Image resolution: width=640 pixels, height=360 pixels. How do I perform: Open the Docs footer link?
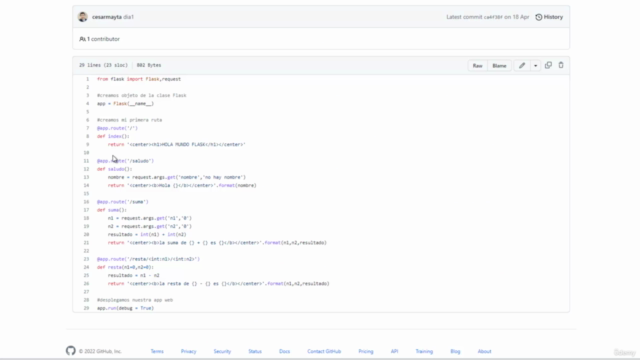click(284, 351)
